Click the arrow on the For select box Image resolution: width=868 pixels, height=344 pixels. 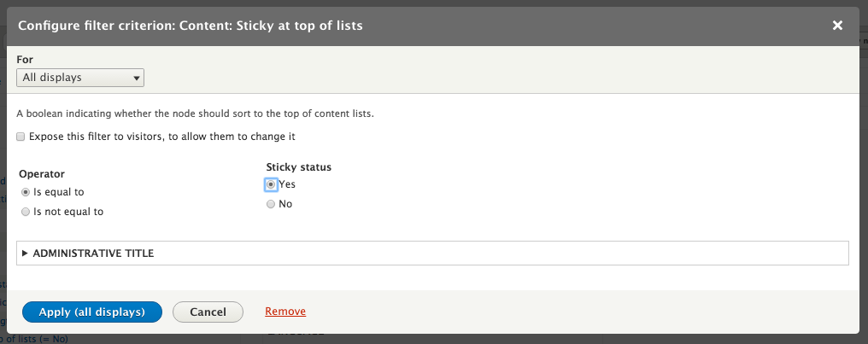click(x=137, y=78)
